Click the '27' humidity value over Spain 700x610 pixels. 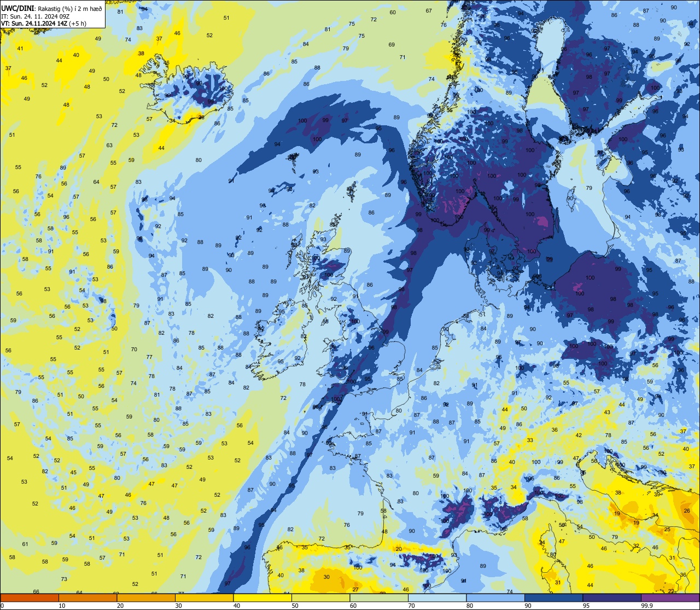point(355,589)
